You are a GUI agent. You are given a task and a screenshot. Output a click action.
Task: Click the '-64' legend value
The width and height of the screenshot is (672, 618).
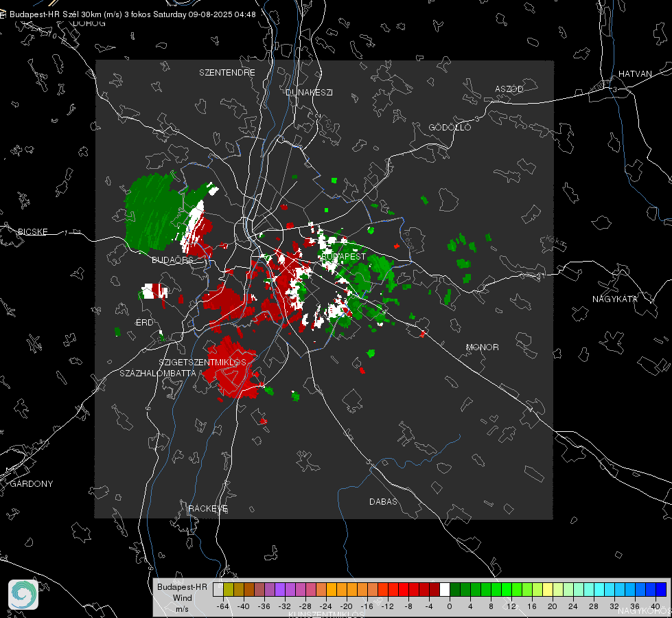point(222,606)
